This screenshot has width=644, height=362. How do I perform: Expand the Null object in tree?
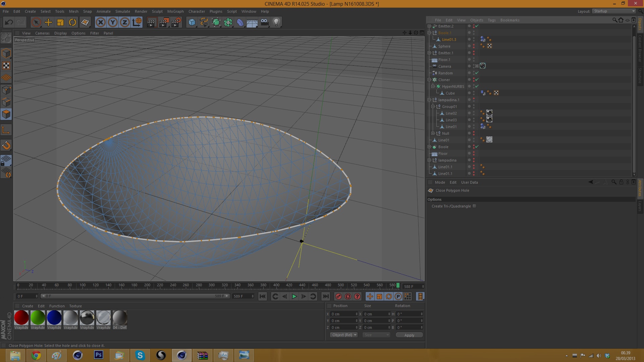click(x=433, y=133)
